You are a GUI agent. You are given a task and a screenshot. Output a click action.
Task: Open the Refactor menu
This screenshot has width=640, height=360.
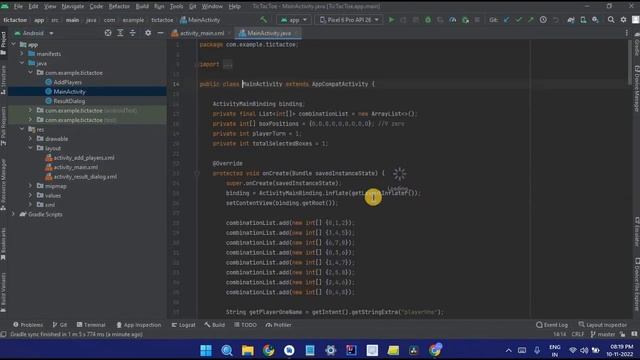[119, 7]
